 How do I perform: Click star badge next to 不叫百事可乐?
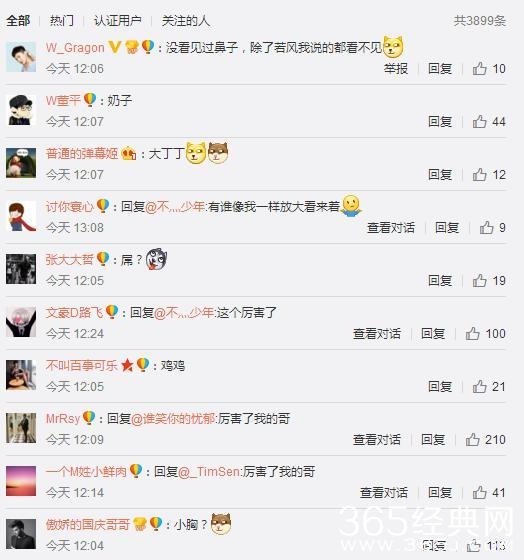pyautogui.click(x=127, y=365)
